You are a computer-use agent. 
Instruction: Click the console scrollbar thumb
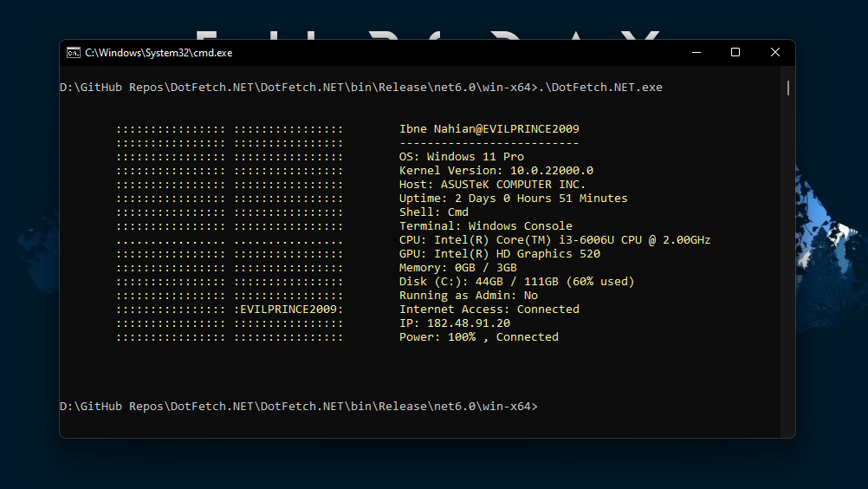point(787,88)
